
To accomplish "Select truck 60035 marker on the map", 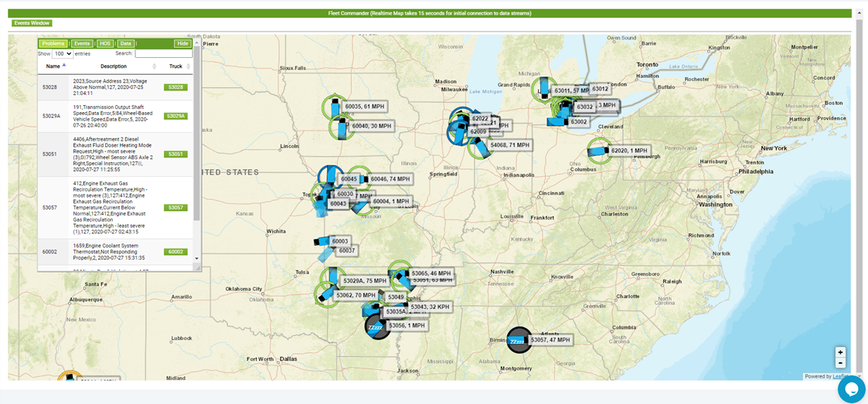I will tap(335, 107).
